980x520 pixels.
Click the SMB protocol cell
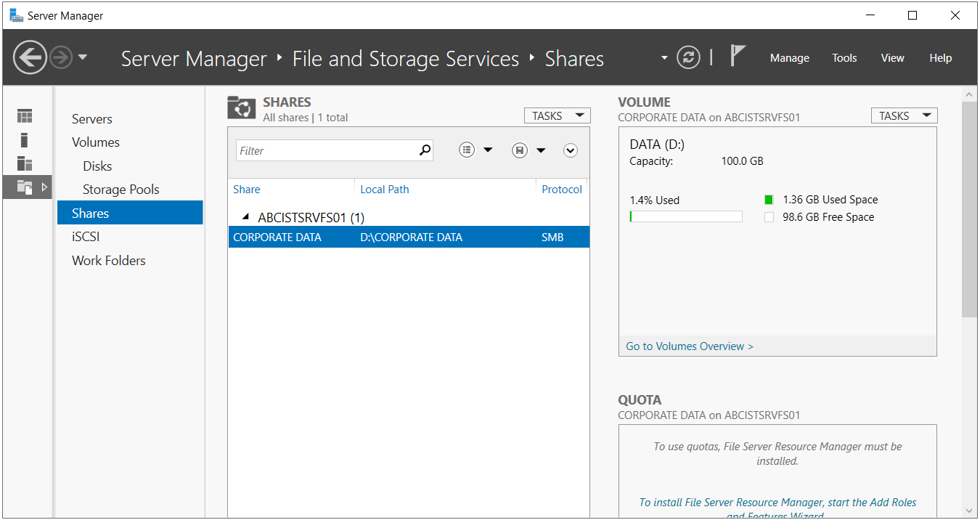tap(552, 237)
